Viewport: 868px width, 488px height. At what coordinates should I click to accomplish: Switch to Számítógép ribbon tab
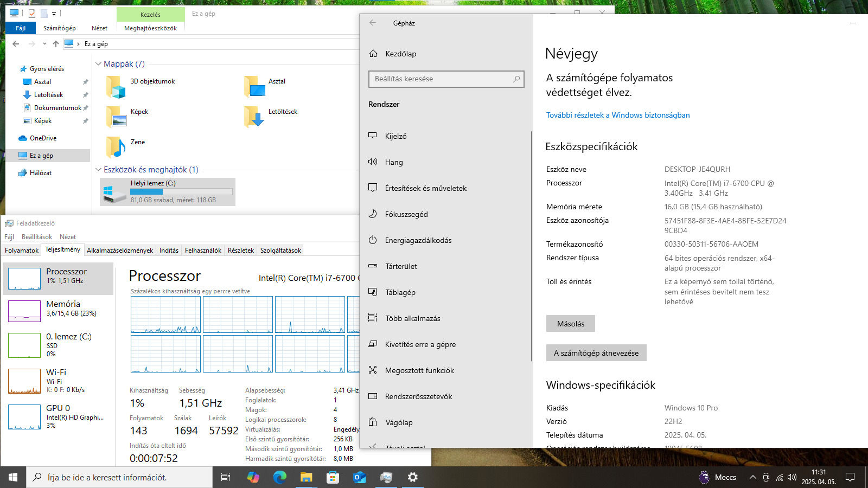60,28
